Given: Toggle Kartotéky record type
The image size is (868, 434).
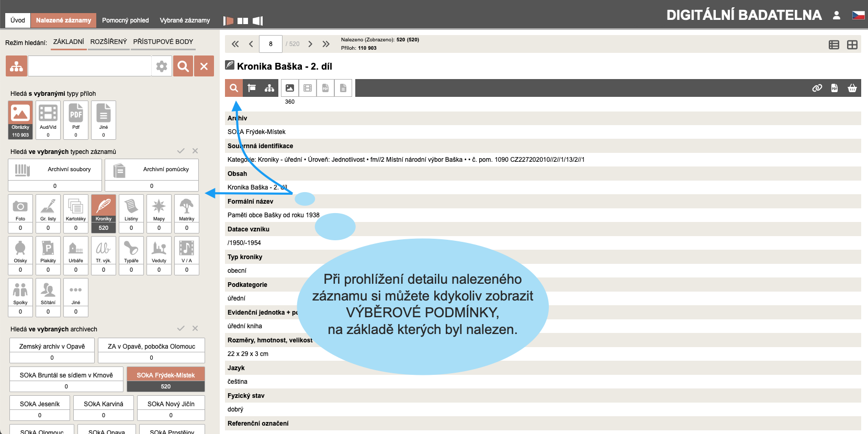Looking at the screenshot, I should click(76, 214).
